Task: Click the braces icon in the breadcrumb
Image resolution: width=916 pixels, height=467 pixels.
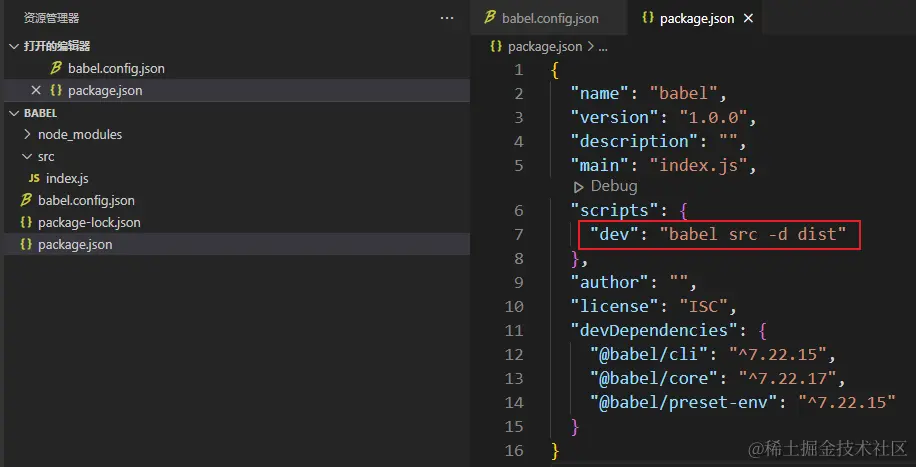Action: 496,46
